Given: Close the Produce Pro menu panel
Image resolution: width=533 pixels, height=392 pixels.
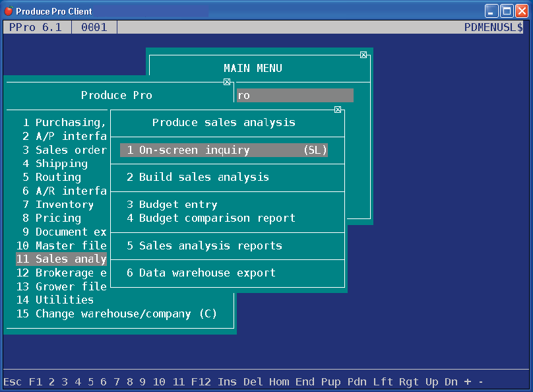Looking at the screenshot, I should click(227, 82).
